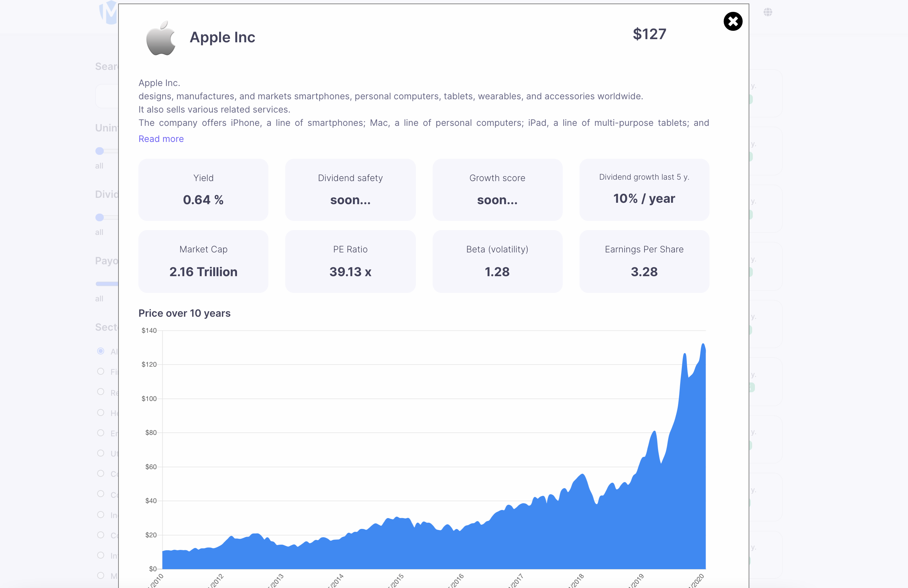Click the Growth score card

497,189
